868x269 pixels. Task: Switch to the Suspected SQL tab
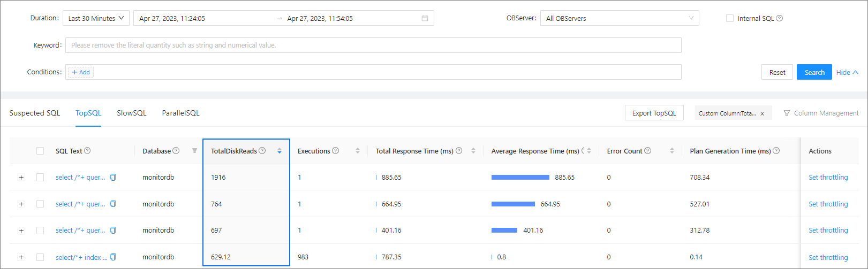35,113
